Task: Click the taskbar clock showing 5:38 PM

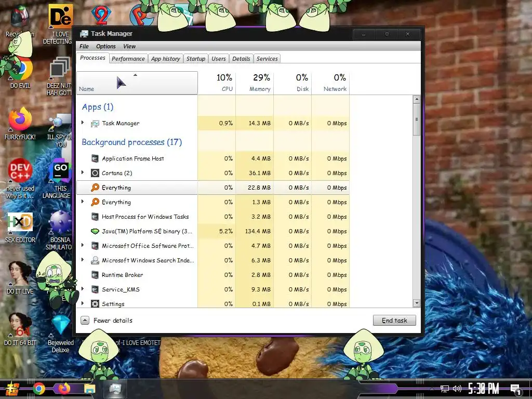Action: [484, 389]
